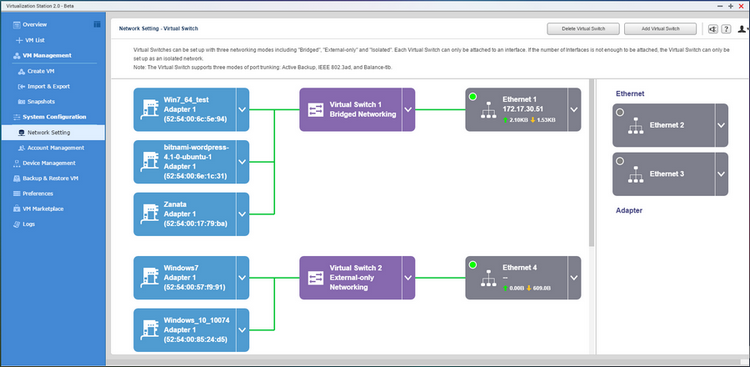Click the Virtual Switch 2 switch icon

tap(316, 278)
